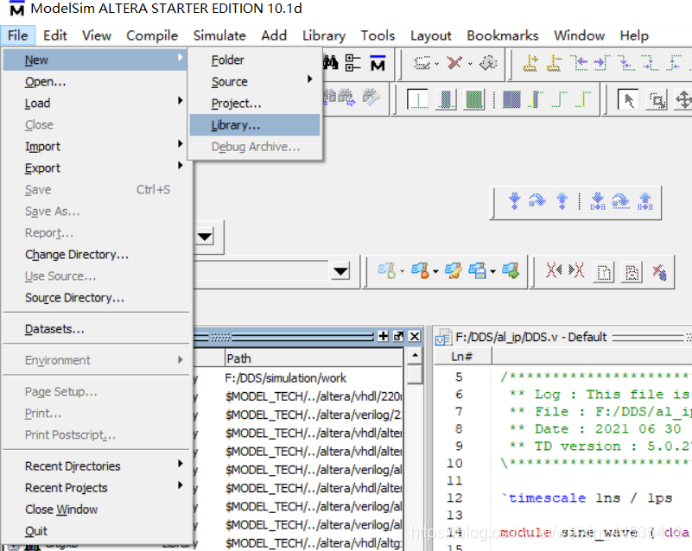Open the Compile menu
Viewport: 692px width, 551px height.
click(152, 35)
